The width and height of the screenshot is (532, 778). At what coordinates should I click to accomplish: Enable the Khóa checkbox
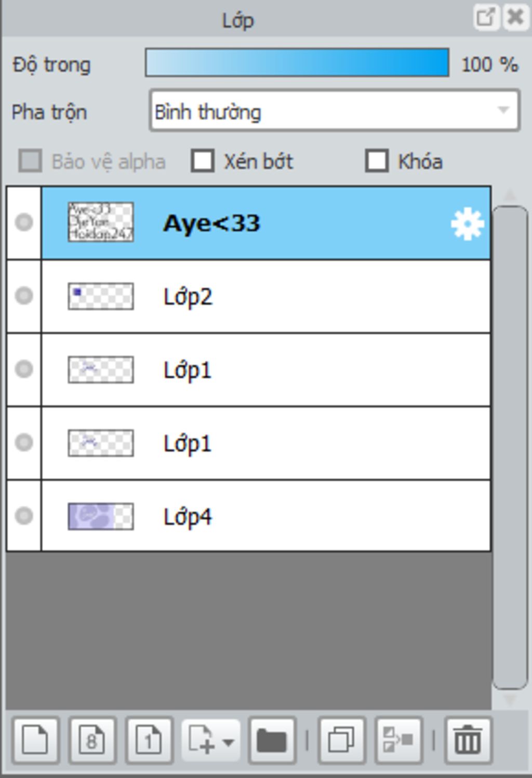pyautogui.click(x=377, y=161)
